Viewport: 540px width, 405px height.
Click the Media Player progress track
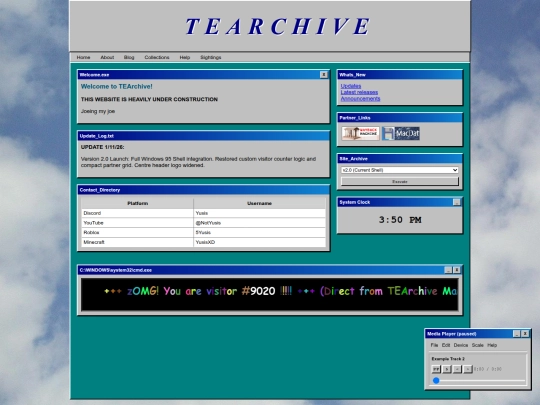[479, 381]
